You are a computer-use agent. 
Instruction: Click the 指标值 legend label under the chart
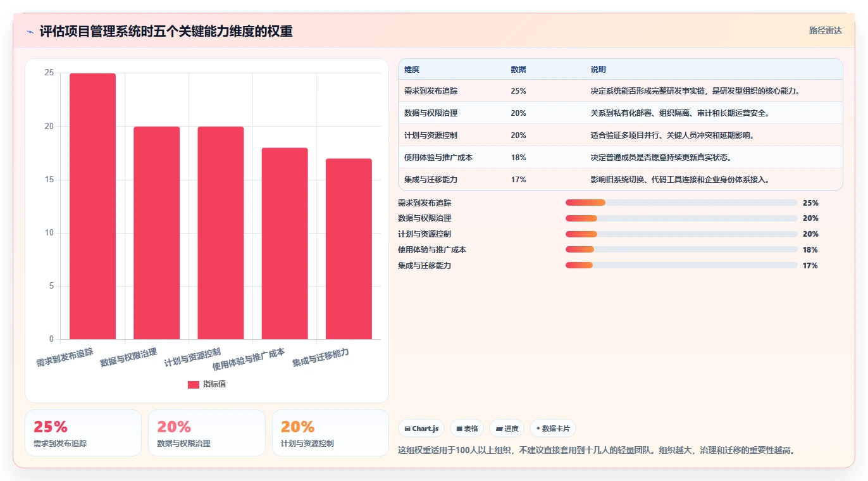point(214,385)
